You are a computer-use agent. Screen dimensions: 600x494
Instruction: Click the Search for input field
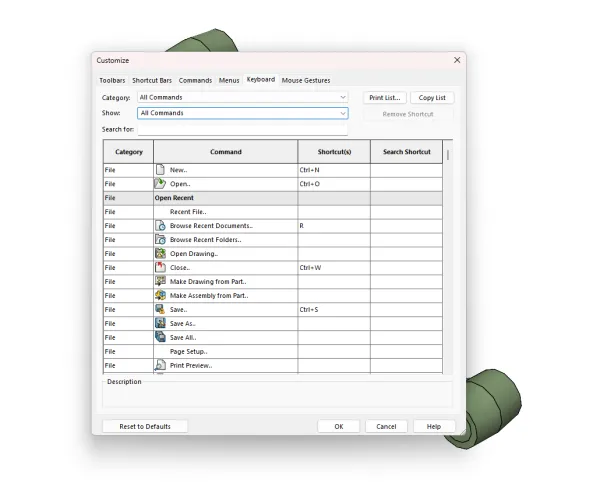243,129
